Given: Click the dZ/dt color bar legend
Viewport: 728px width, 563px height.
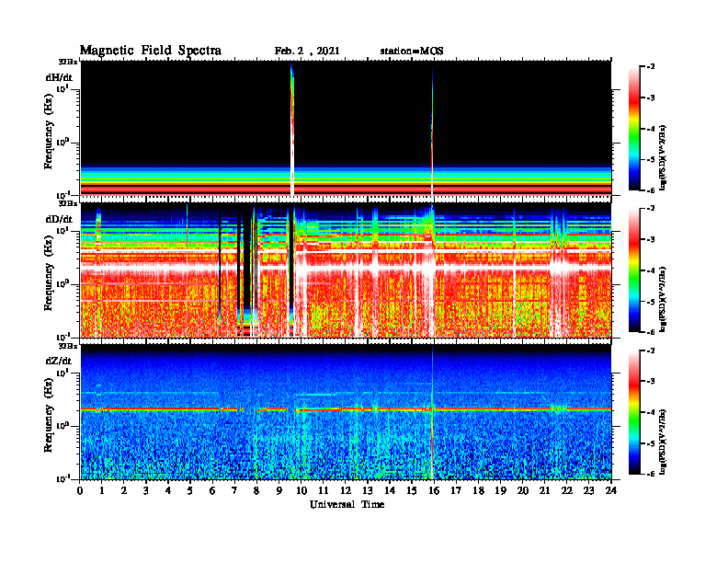Looking at the screenshot, I should pos(634,412).
